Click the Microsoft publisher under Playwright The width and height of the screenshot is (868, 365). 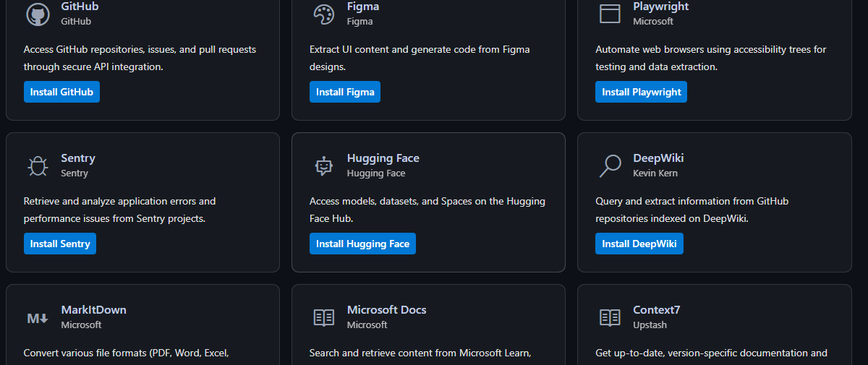point(653,22)
